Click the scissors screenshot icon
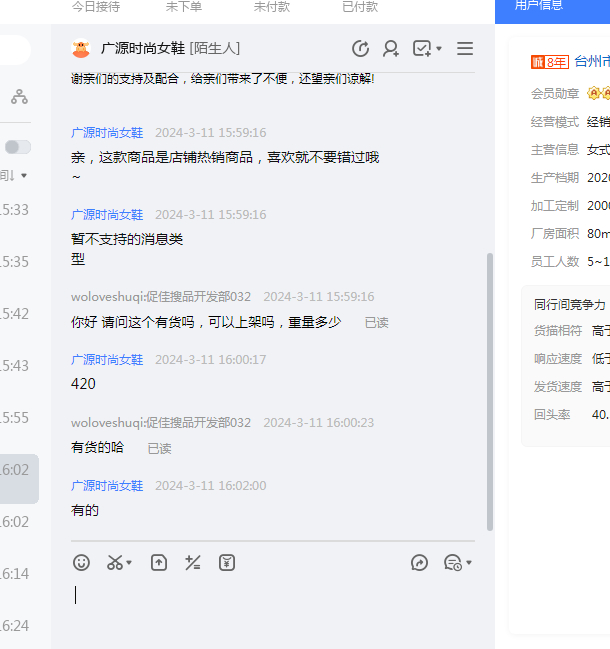The width and height of the screenshot is (610, 649). (x=115, y=563)
